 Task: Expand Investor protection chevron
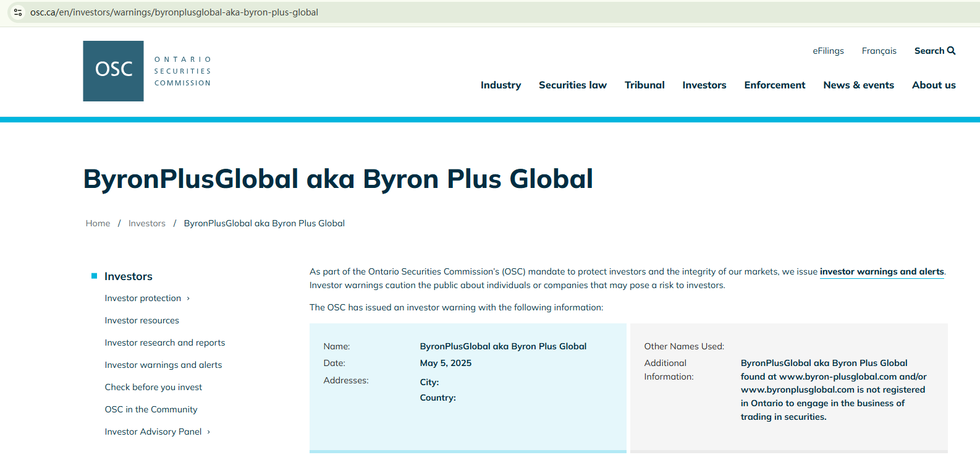coord(188,299)
